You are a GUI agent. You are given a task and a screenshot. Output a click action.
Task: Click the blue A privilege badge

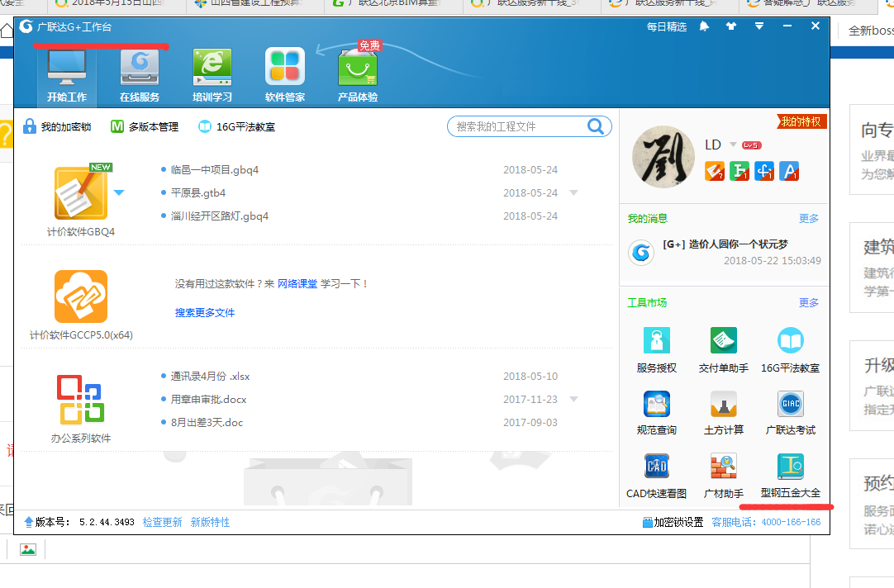tap(790, 171)
